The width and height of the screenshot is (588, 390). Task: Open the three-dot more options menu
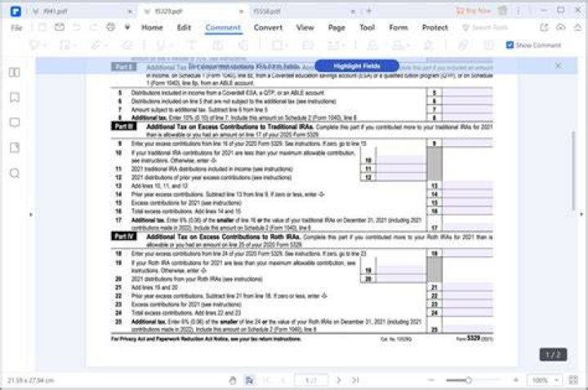[x=519, y=11]
